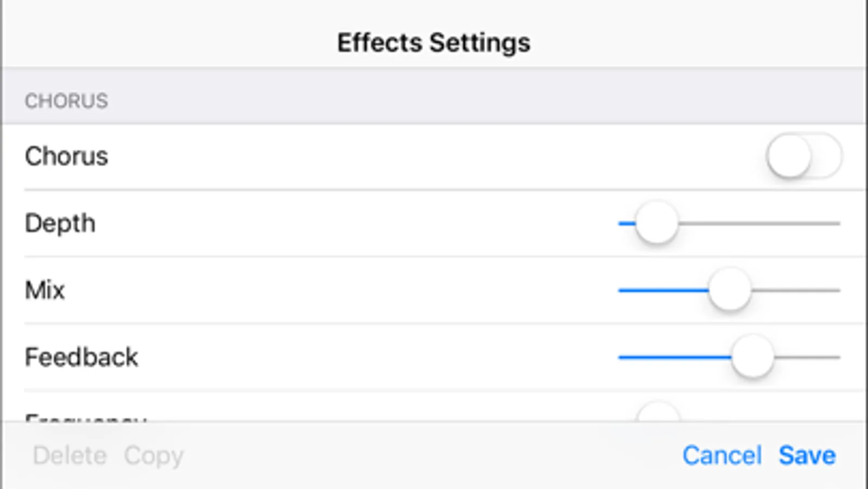Select the Depth row label
This screenshot has height=489, width=868.
coord(60,223)
